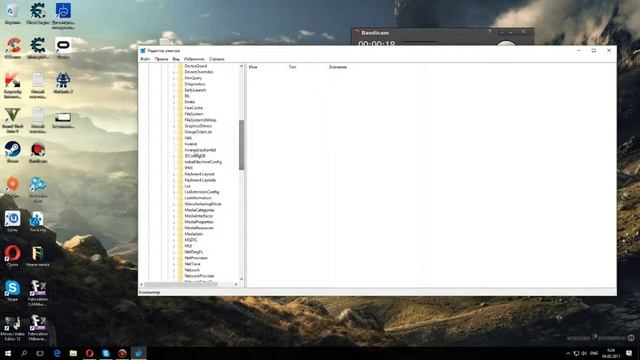Launch Microsoft Edge from the taskbar
Screen dimensions: 640x360
pos(57,353)
